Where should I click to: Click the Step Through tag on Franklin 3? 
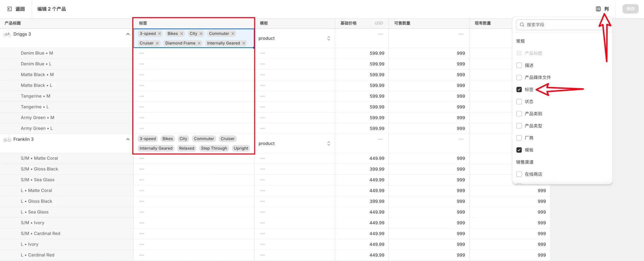(x=214, y=148)
